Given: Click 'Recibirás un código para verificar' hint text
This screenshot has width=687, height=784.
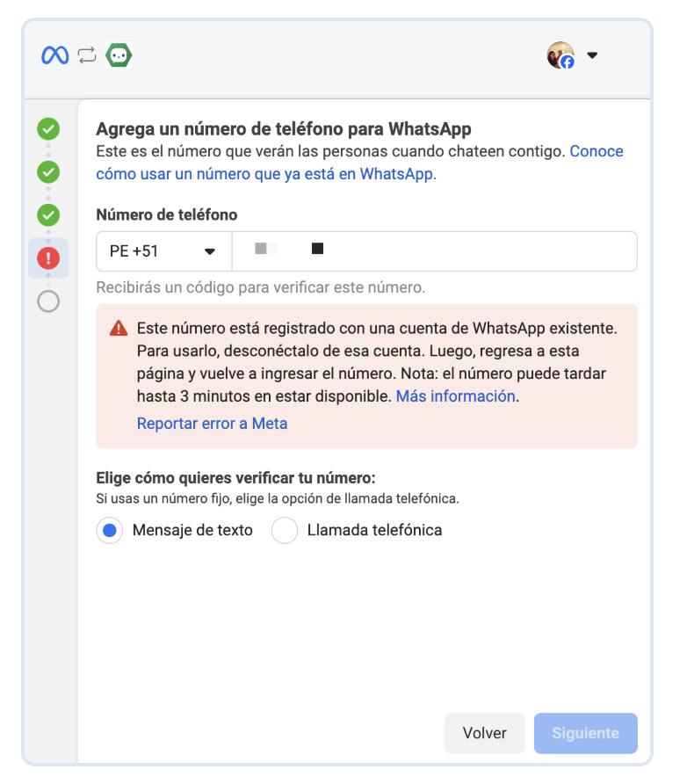Looking at the screenshot, I should point(260,287).
